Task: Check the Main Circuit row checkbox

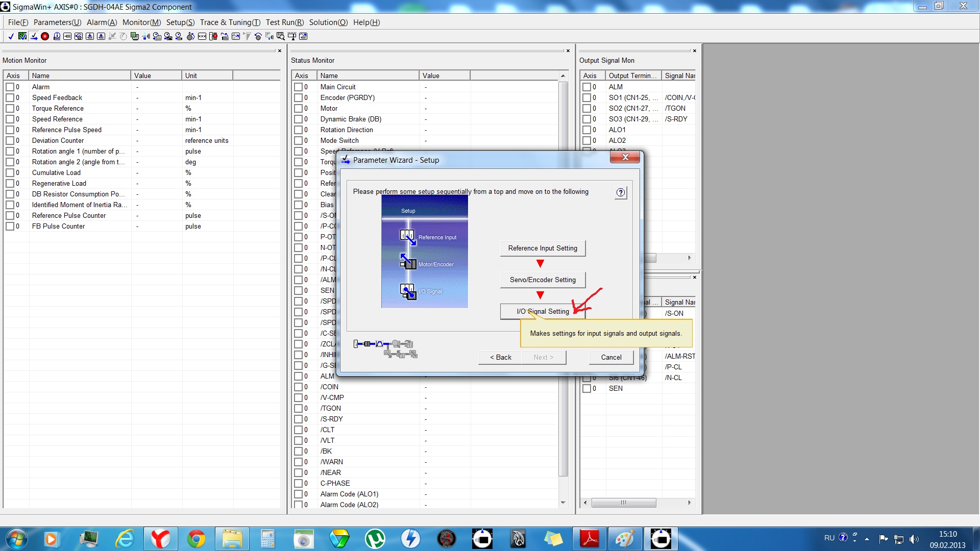Action: [x=298, y=87]
